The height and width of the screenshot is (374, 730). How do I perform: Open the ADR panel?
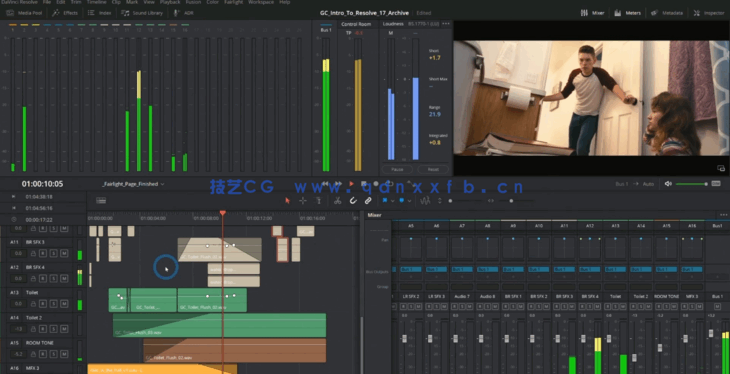coord(183,13)
